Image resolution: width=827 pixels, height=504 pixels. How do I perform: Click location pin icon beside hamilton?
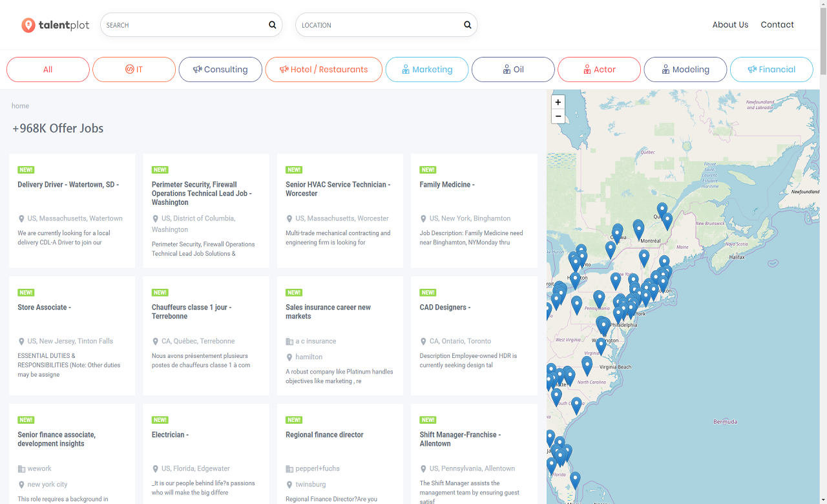coord(289,357)
